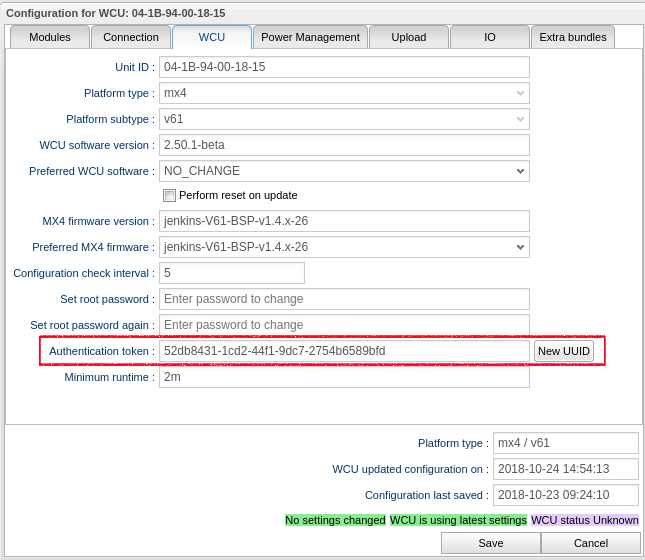Switch to Extra bundles tab
Viewport: 645px width, 560px height.
tap(572, 37)
